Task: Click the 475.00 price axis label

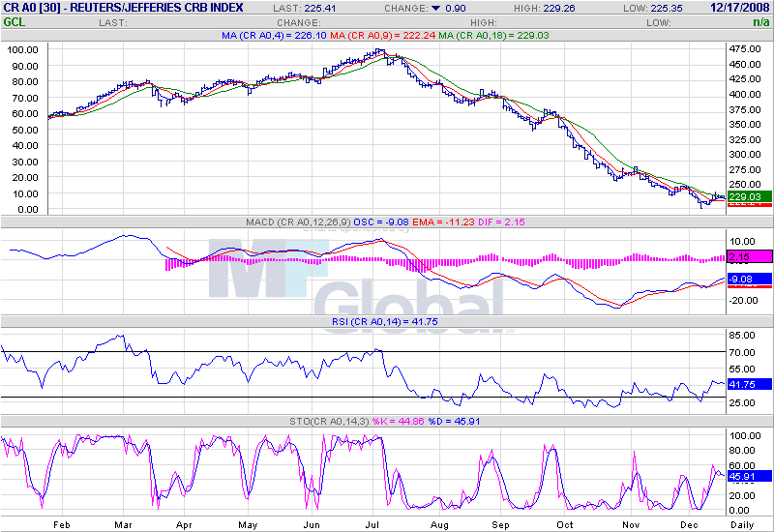Action: click(x=745, y=49)
